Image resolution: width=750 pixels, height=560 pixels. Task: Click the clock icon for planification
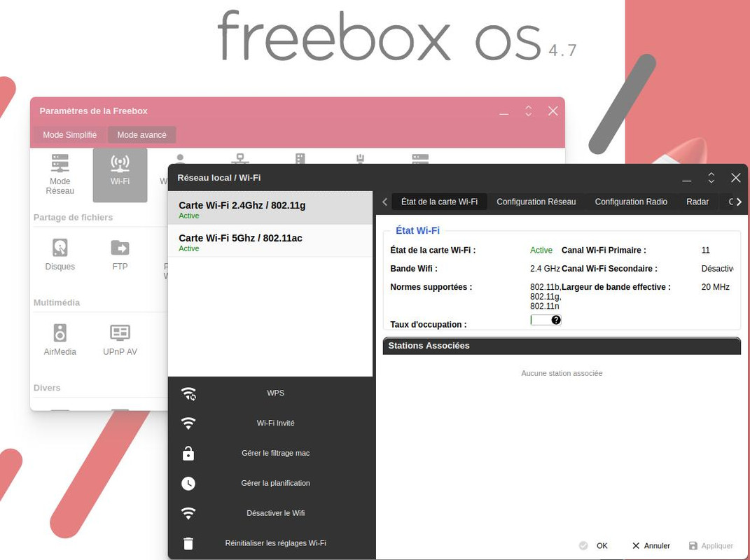(x=188, y=484)
